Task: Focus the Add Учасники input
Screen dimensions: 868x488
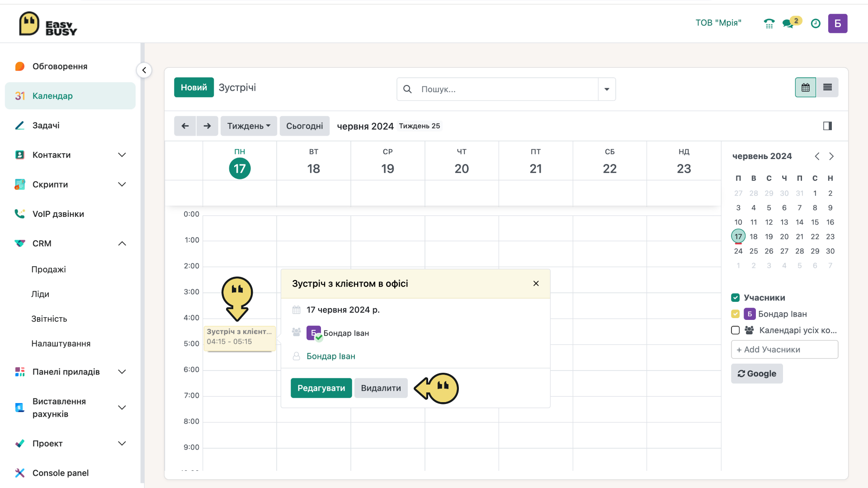Action: point(785,350)
